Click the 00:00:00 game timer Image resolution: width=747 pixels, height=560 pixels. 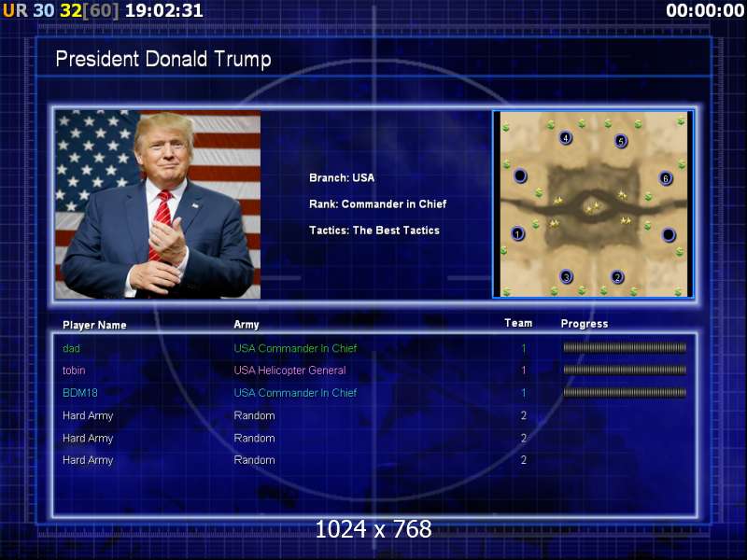705,10
